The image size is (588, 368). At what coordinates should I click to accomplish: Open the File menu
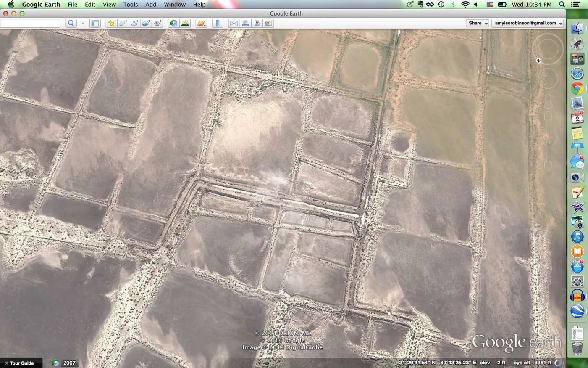coord(73,5)
